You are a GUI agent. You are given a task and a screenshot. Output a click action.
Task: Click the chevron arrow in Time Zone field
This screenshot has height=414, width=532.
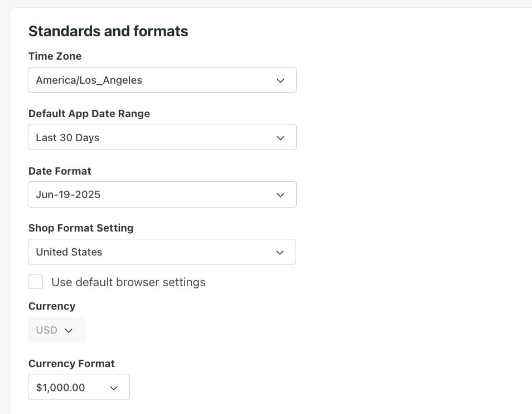click(280, 81)
